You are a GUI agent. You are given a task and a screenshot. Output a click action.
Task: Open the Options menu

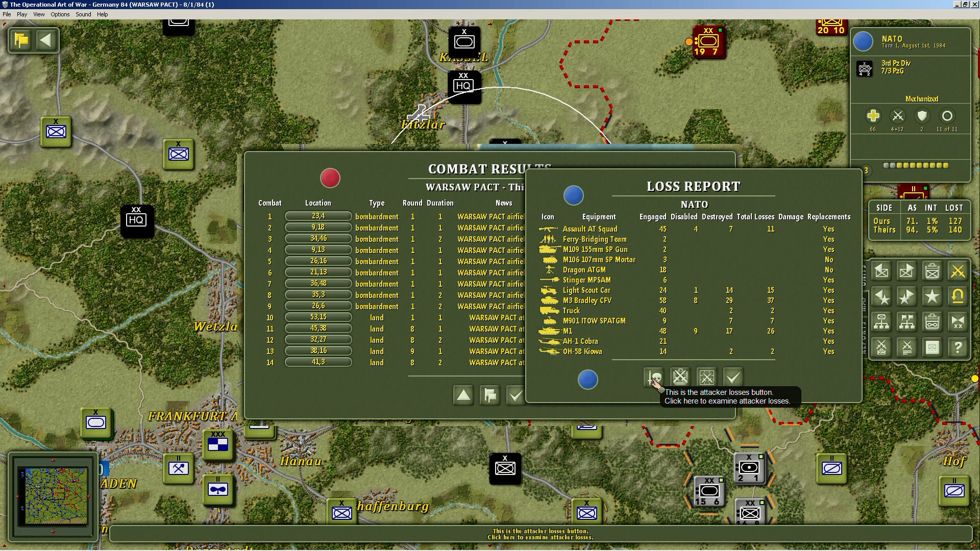point(60,14)
